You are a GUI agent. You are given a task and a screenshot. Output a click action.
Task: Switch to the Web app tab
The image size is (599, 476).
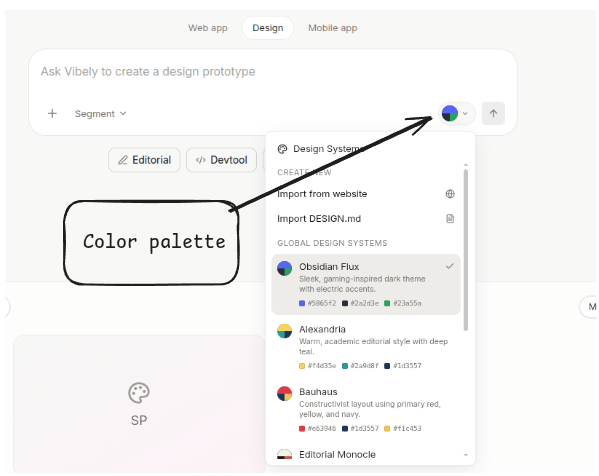click(x=207, y=28)
